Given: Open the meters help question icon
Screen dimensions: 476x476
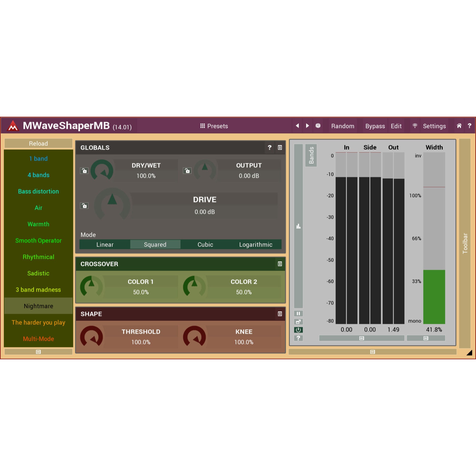Looking at the screenshot, I should click(x=298, y=338).
